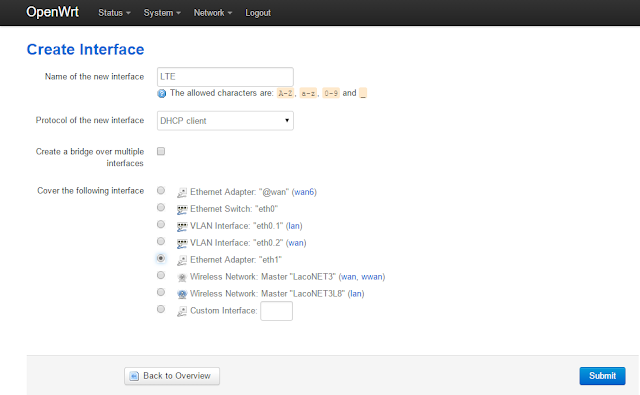
Task: Open the System menu
Action: click(162, 13)
